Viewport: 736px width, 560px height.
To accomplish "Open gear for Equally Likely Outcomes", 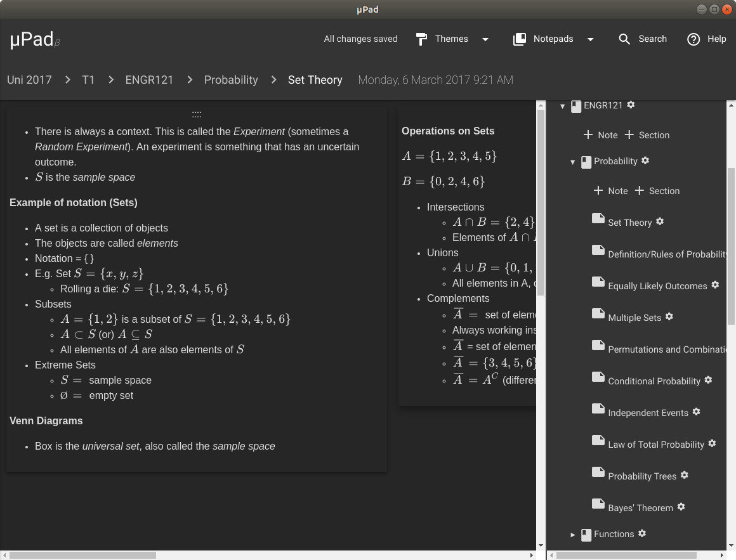I will coord(715,285).
